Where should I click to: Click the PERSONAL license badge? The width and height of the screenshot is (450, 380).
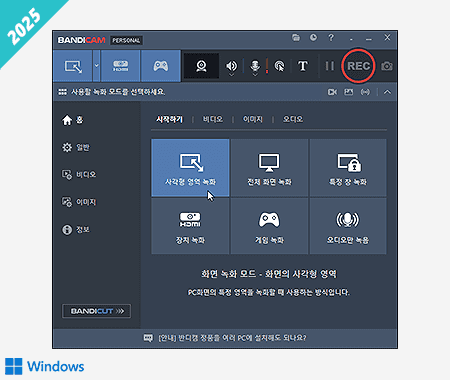click(126, 41)
